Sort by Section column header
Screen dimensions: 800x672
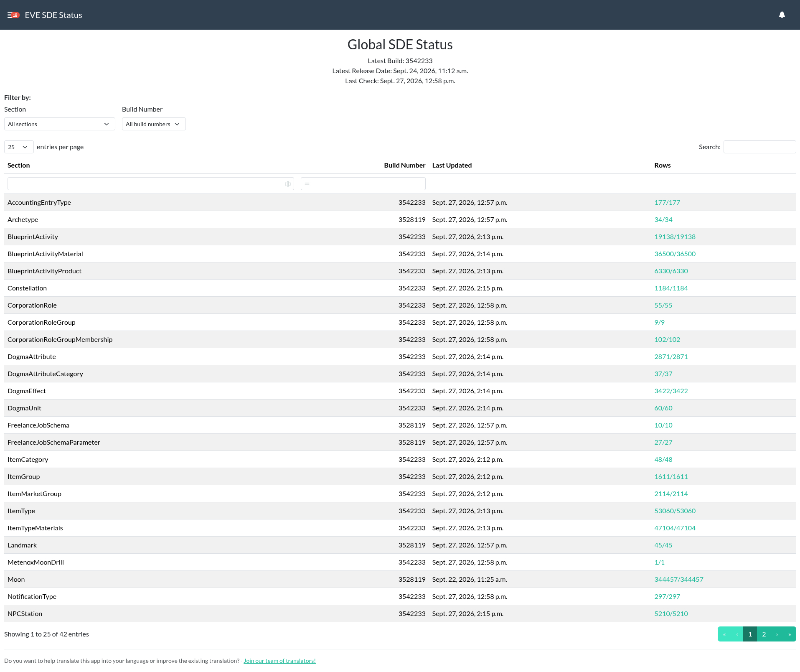(19, 165)
